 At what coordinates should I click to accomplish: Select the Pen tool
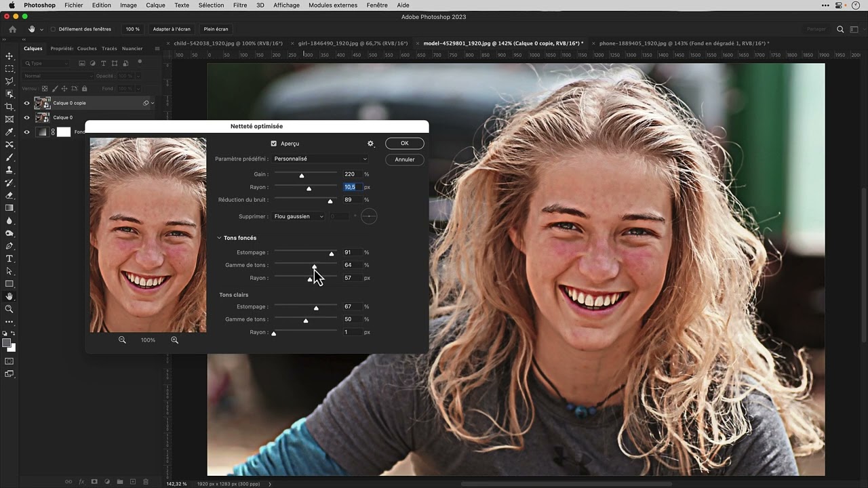[9, 246]
